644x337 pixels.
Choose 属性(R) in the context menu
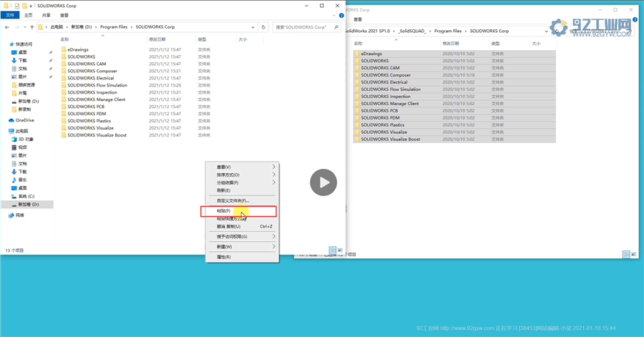click(x=242, y=257)
